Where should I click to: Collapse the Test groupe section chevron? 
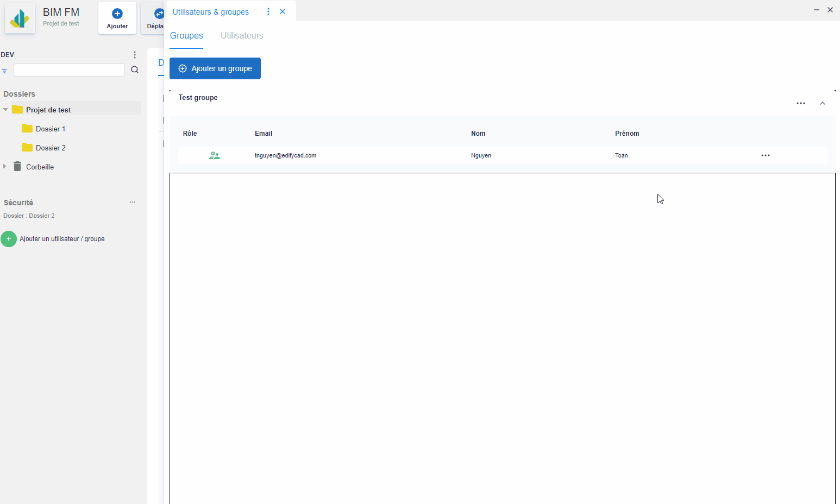click(x=823, y=103)
